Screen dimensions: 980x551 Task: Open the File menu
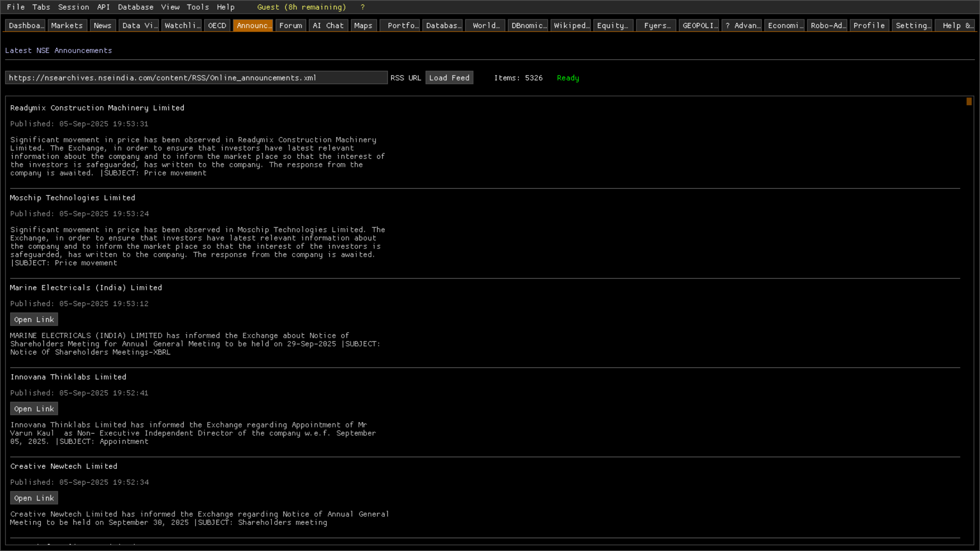click(x=16, y=7)
